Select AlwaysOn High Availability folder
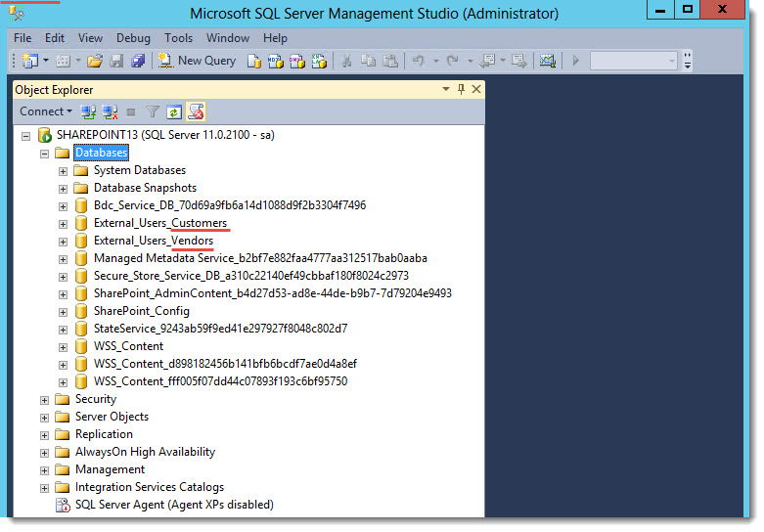This screenshot has width=764, height=532. click(145, 452)
